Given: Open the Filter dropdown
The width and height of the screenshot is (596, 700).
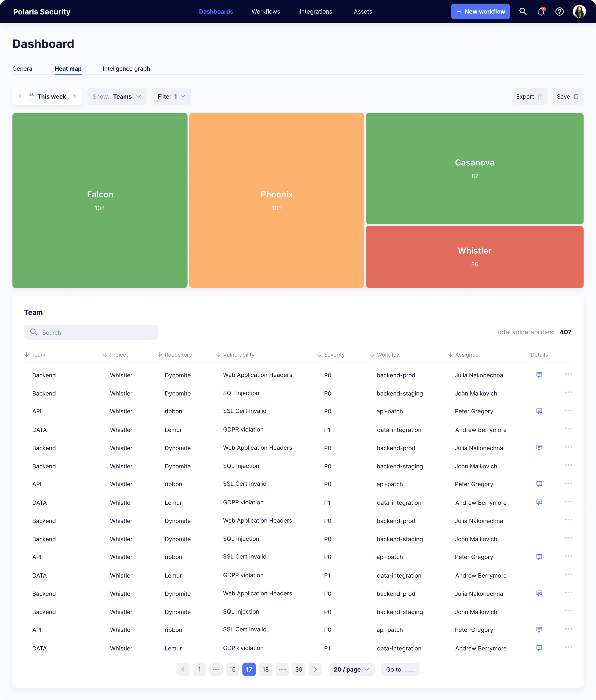Looking at the screenshot, I should pos(171,96).
